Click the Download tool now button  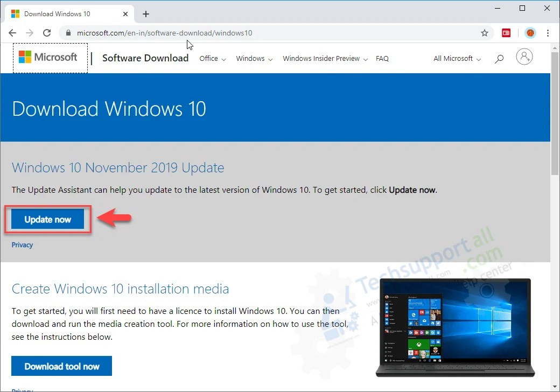(61, 366)
